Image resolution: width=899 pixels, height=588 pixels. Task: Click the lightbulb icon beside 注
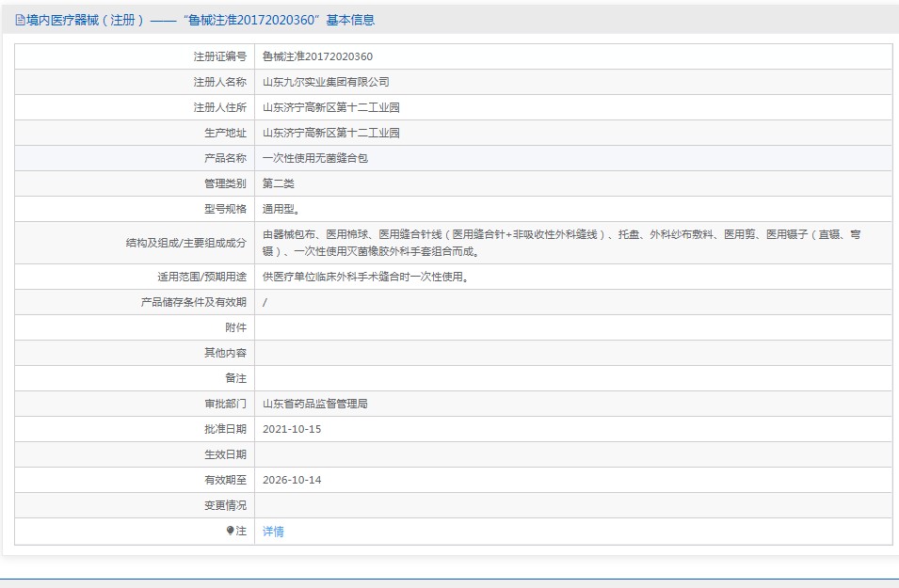click(231, 532)
